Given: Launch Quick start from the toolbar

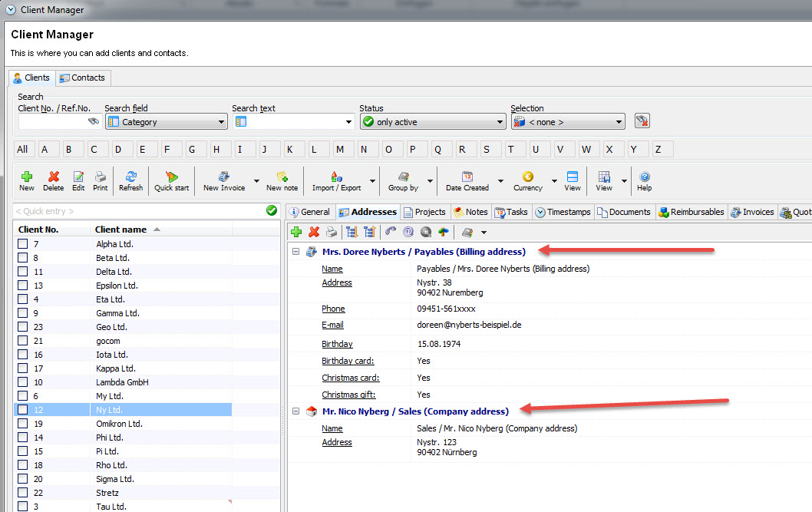Looking at the screenshot, I should (171, 180).
